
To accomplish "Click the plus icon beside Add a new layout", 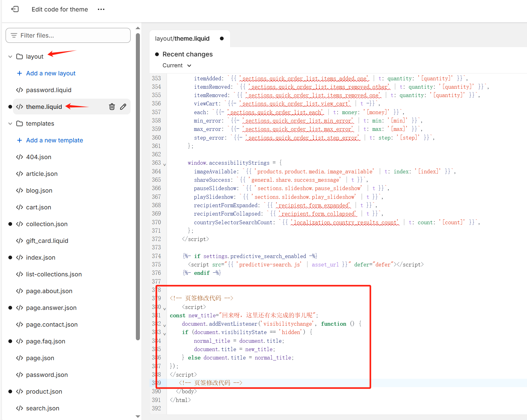I will 20,73.
